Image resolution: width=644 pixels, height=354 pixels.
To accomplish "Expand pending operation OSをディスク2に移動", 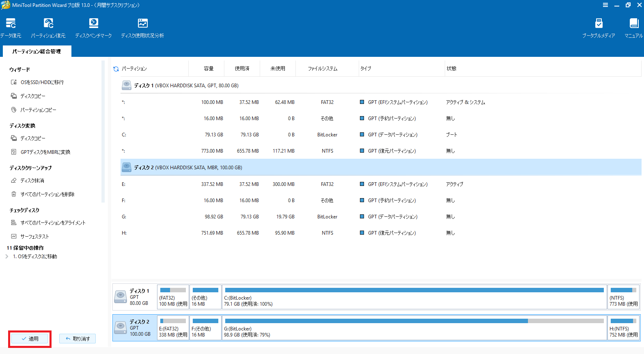I will (x=7, y=257).
